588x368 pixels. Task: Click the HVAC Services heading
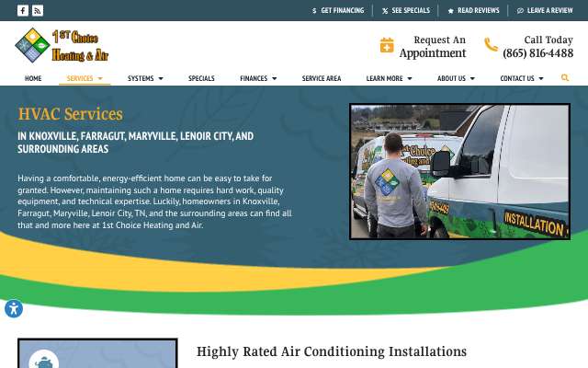(x=71, y=114)
